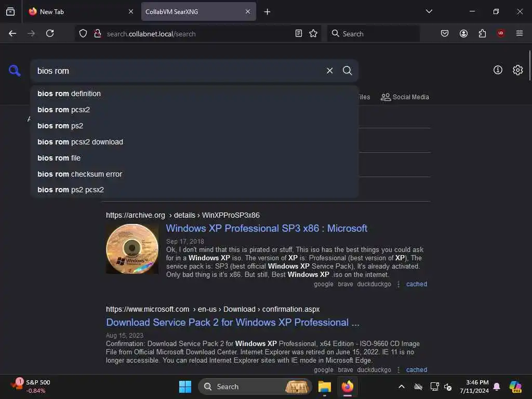Open the Save to Pocket icon

pos(445,33)
